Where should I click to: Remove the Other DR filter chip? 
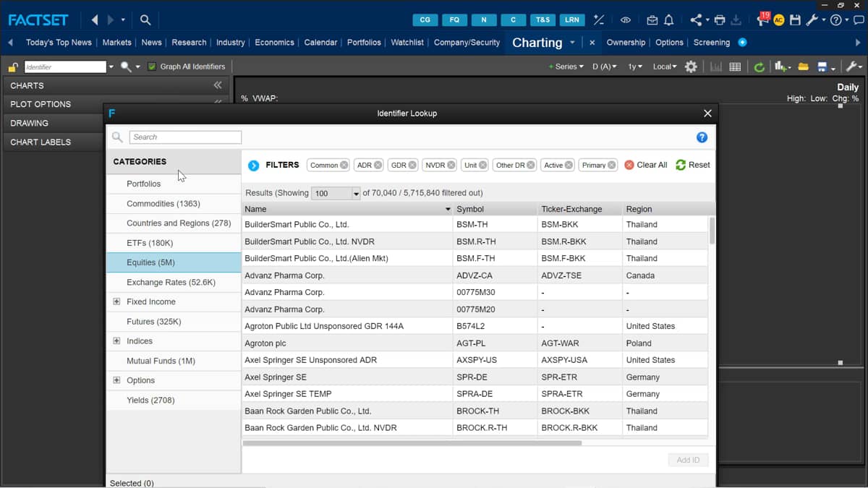coord(531,165)
